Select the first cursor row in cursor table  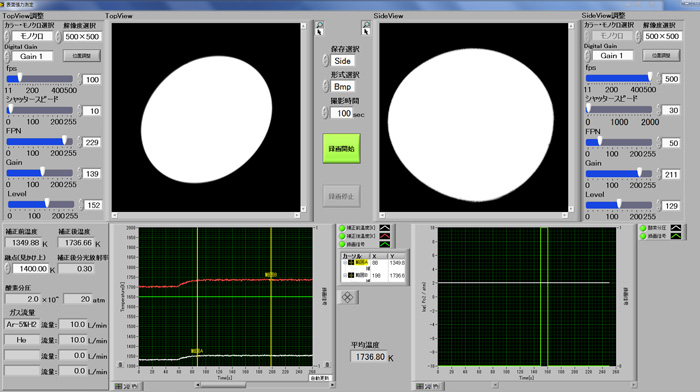pos(373,264)
